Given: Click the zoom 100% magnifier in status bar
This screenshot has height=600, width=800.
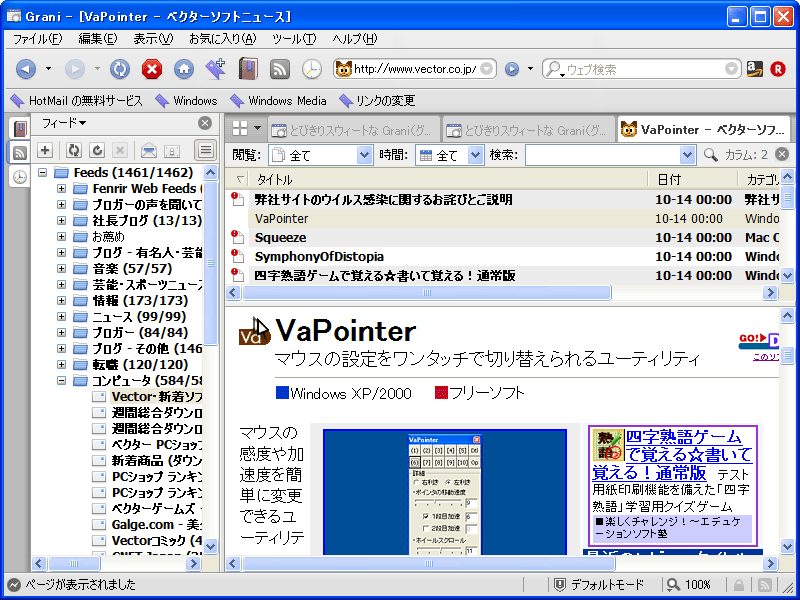Looking at the screenshot, I should (674, 585).
